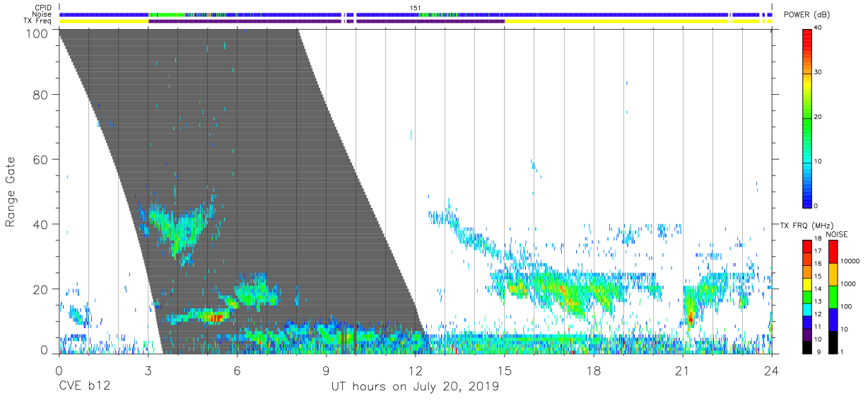The width and height of the screenshot is (868, 401).
Task: Click x-axis tick label '24'
Action: [772, 370]
